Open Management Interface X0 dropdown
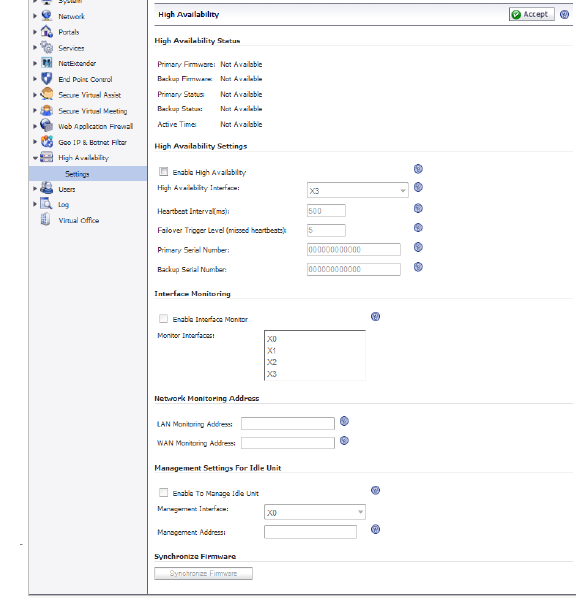Screen dimensions: 576x607 point(315,512)
